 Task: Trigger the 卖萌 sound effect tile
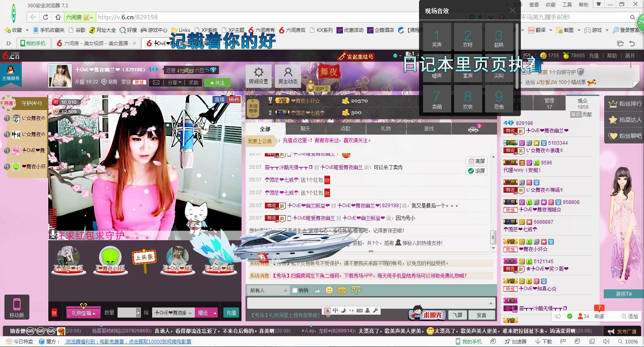(x=437, y=98)
